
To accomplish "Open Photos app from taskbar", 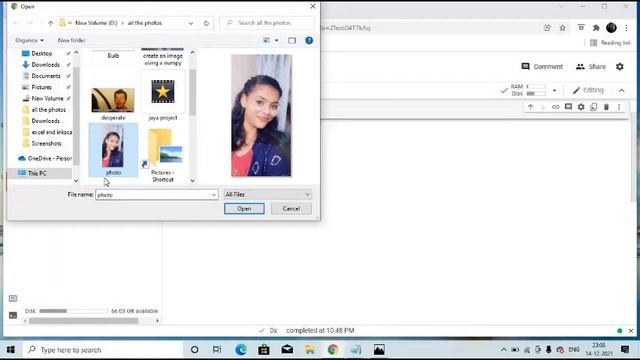I will tap(379, 350).
